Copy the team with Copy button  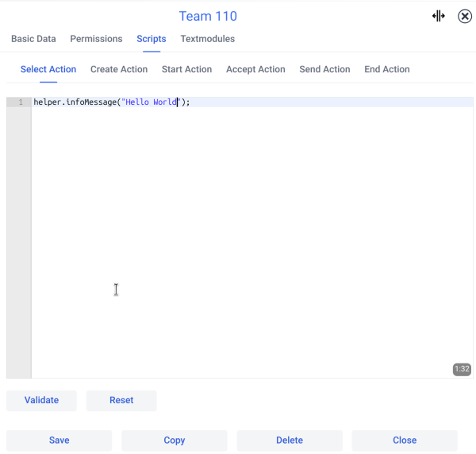(x=175, y=440)
